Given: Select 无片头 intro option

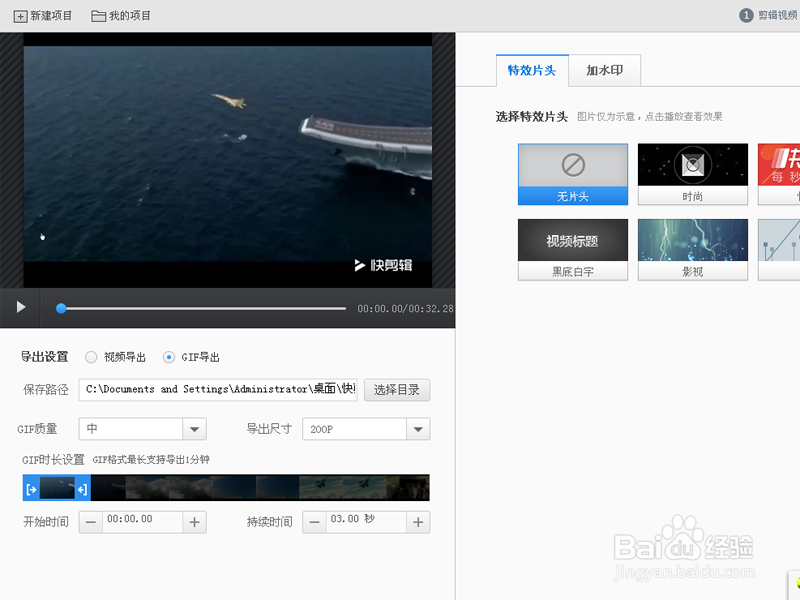Looking at the screenshot, I should pos(573,174).
